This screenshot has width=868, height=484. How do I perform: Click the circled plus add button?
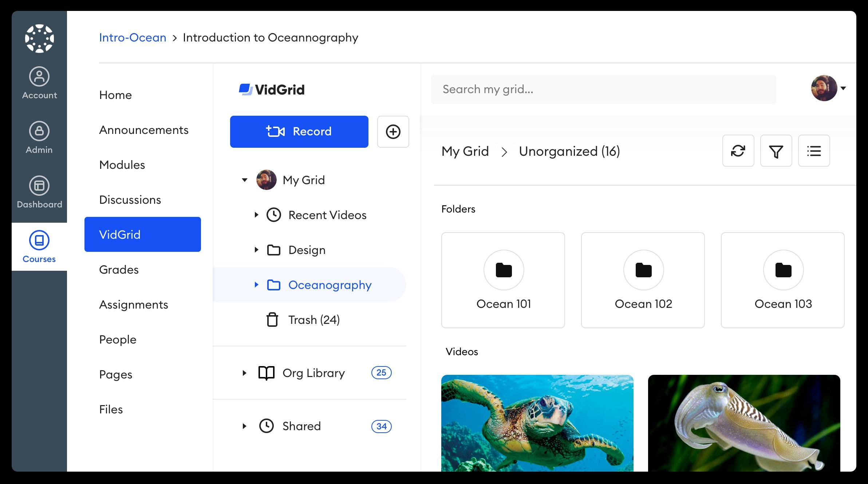[x=393, y=132]
